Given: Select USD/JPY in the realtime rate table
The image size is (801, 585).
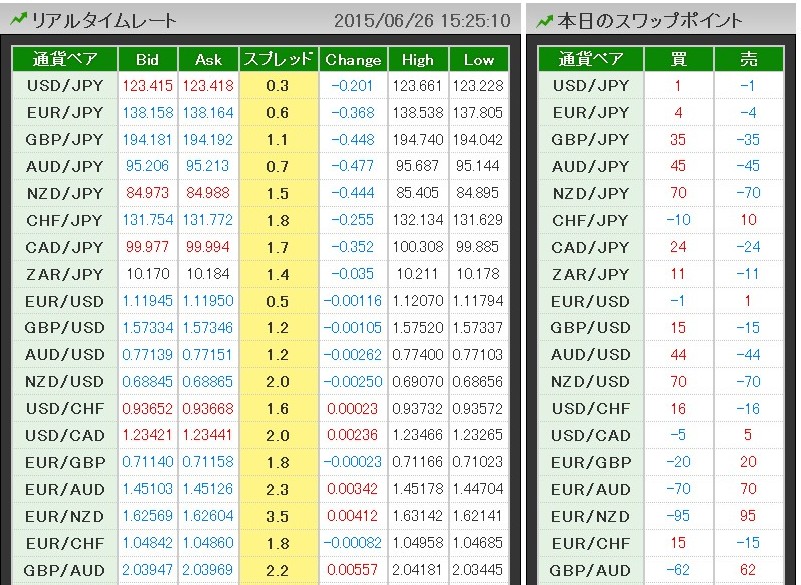Looking at the screenshot, I should [64, 86].
